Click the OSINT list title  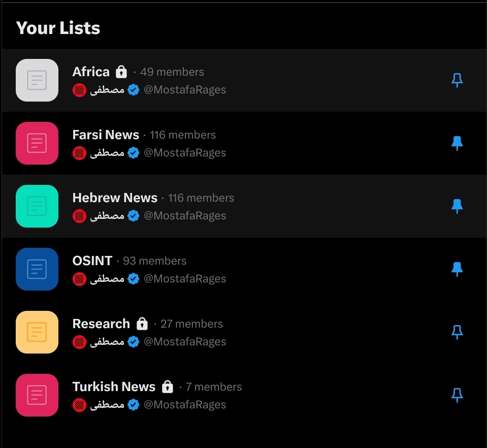(92, 261)
